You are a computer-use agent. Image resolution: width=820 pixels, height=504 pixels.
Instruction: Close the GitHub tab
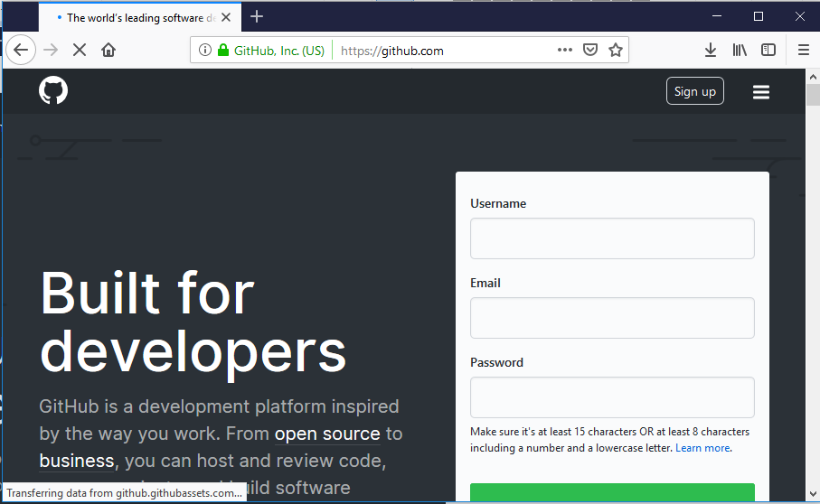click(x=226, y=17)
